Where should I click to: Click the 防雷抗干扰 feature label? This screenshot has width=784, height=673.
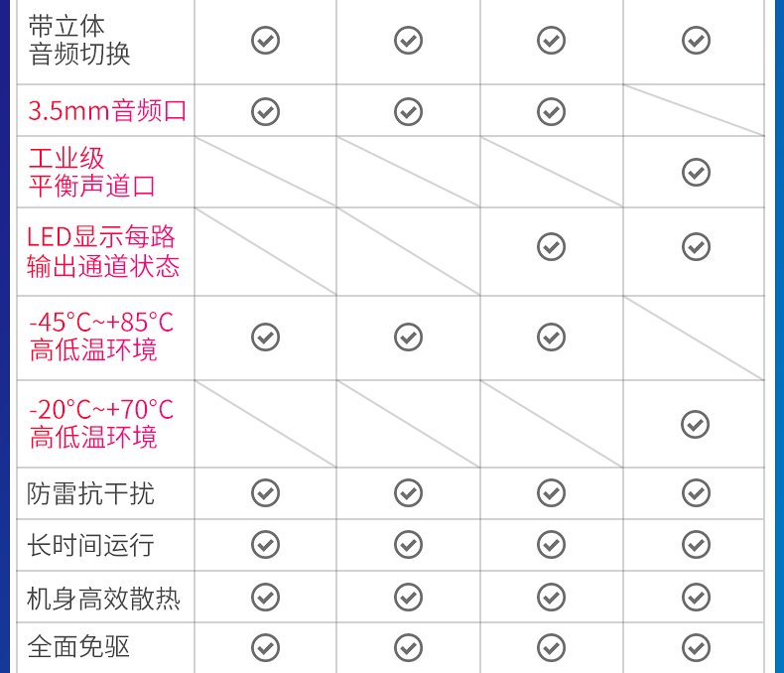[91, 493]
